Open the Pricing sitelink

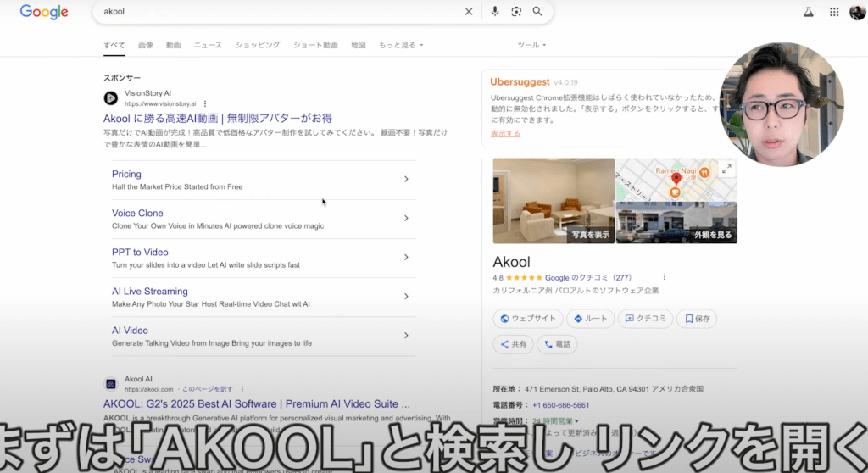pyautogui.click(x=126, y=174)
